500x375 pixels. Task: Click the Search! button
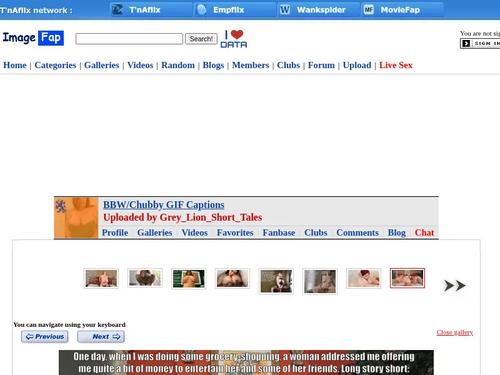click(201, 39)
